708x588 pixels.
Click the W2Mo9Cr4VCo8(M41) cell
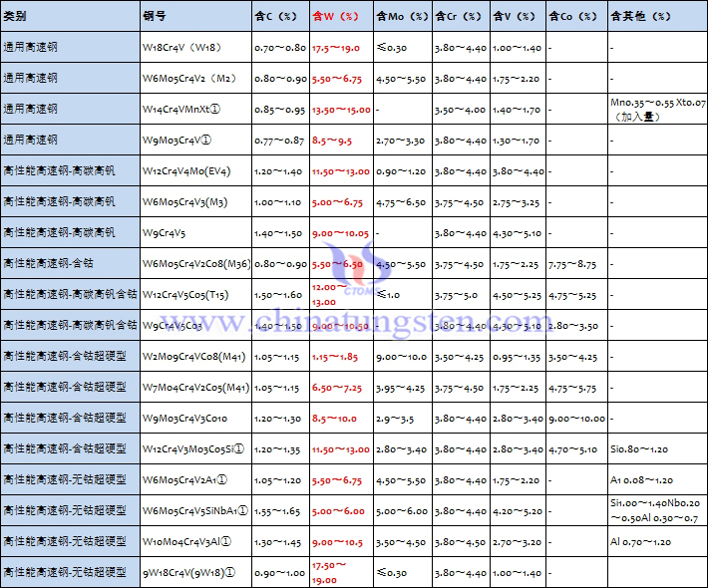tap(195, 357)
